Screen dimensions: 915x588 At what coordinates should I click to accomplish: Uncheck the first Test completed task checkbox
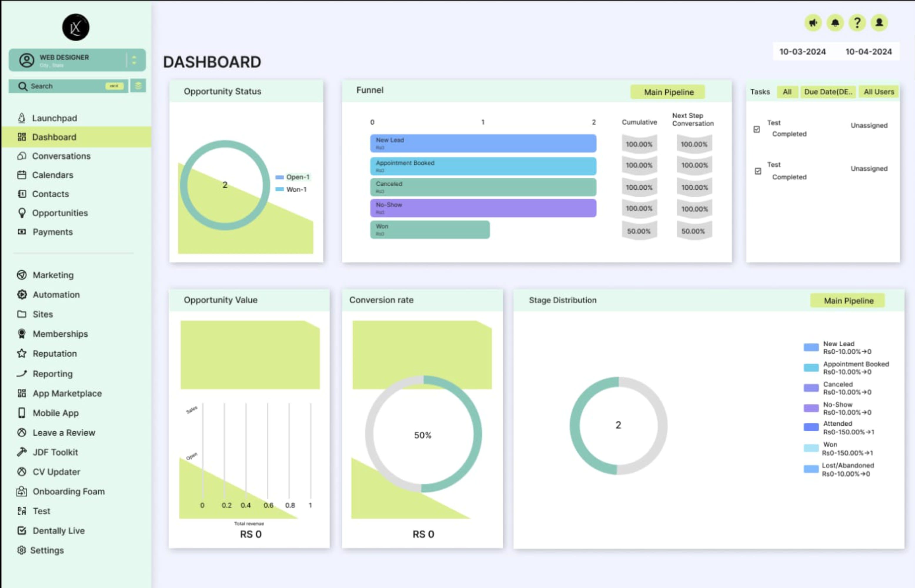click(x=757, y=129)
